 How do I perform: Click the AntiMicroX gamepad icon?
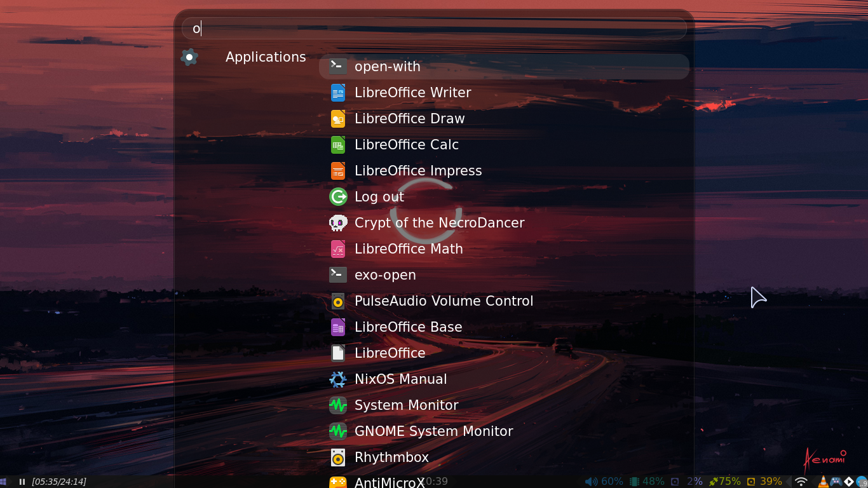click(338, 482)
